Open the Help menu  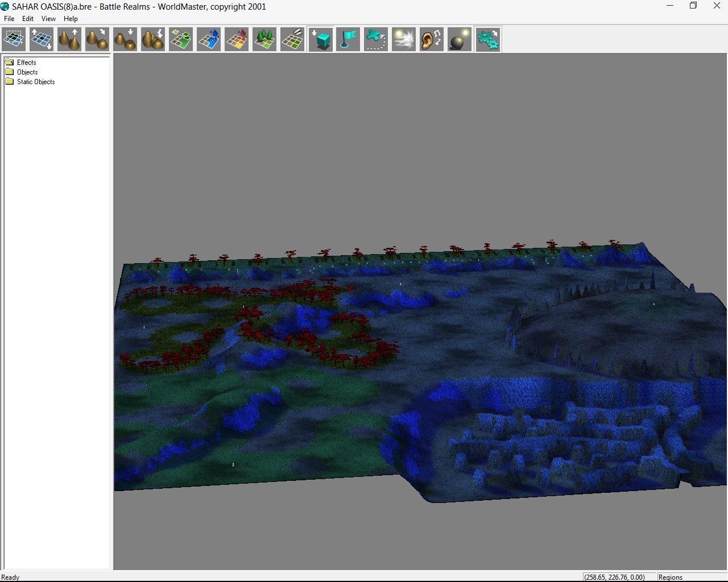[x=71, y=19]
